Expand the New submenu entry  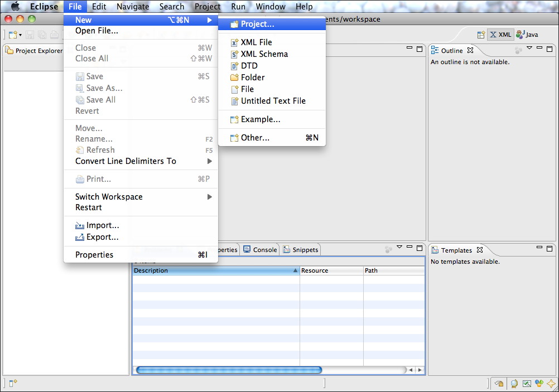[141, 20]
